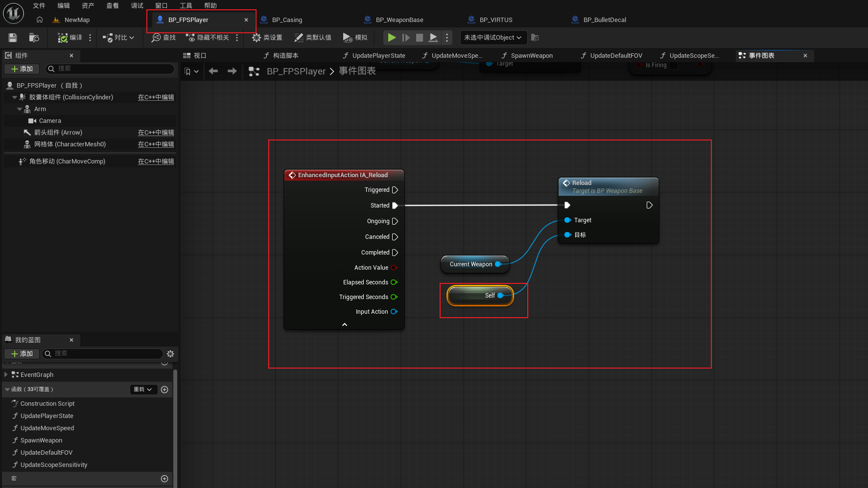Viewport: 868px width, 488px height.
Task: Switch to the BP_WeaponBase tab
Action: [399, 20]
